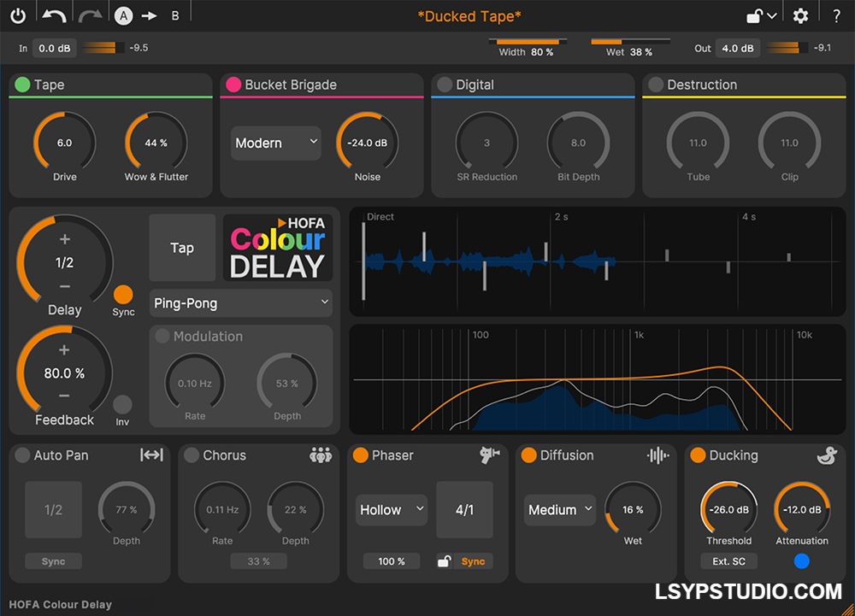Click the Wet mix slider bar
The height and width of the screenshot is (616, 855).
630,42
